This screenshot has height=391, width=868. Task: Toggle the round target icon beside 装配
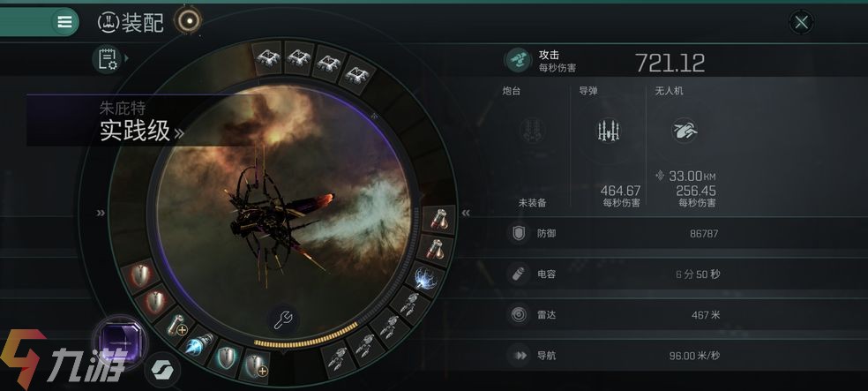(189, 21)
